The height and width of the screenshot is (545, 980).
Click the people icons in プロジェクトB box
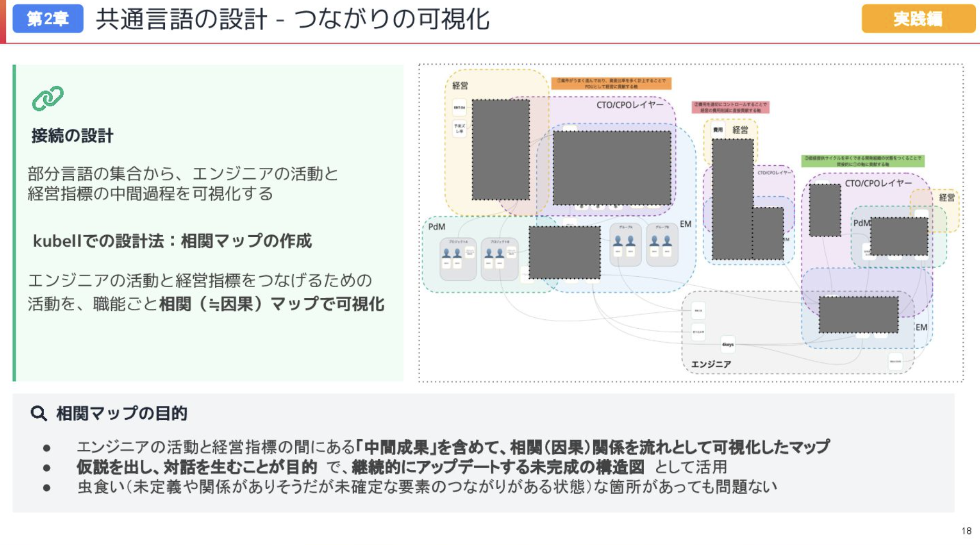pyautogui.click(x=494, y=254)
